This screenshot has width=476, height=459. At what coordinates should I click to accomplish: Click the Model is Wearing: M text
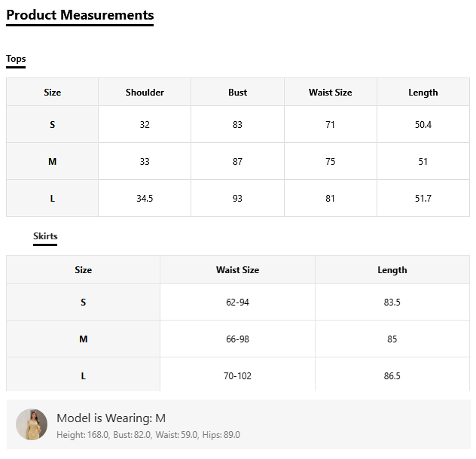[111, 418]
